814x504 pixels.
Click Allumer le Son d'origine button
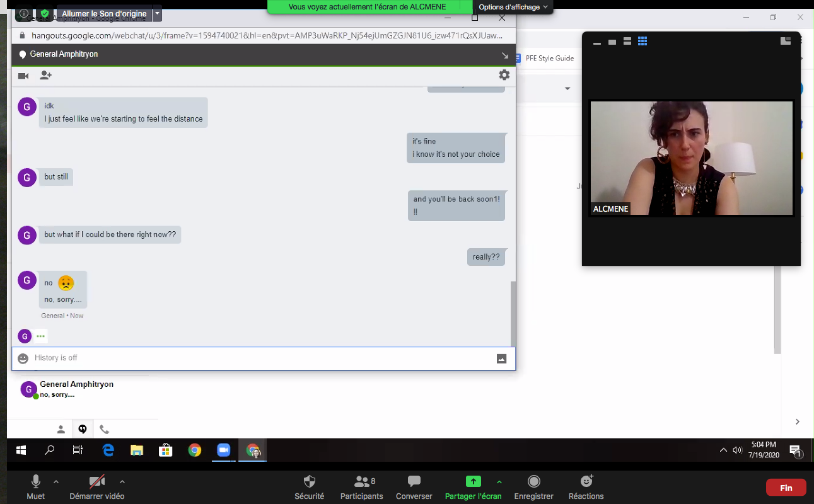103,13
